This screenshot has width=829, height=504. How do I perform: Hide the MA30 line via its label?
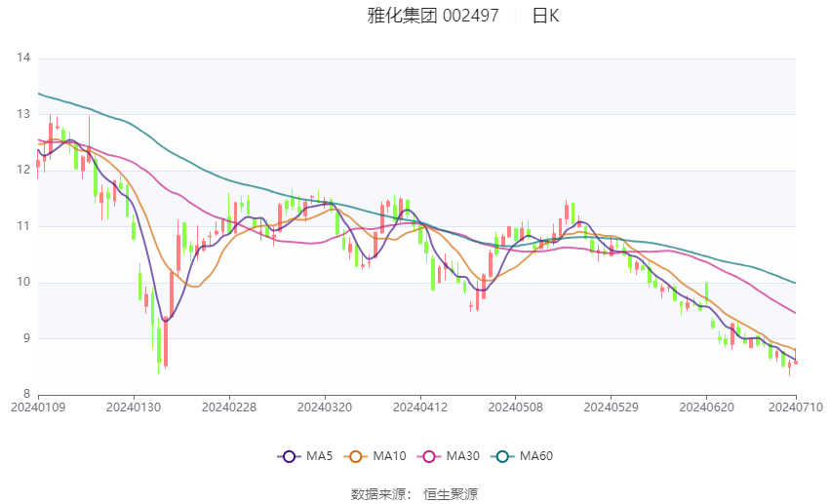tap(462, 456)
